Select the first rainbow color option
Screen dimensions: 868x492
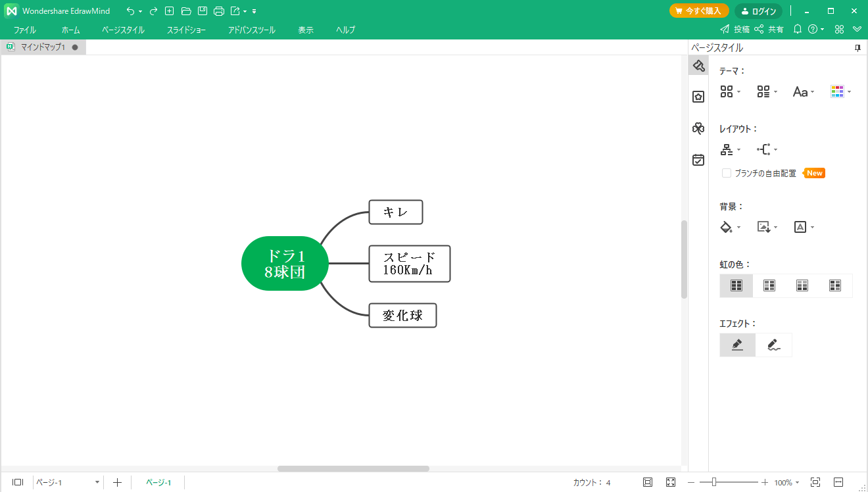(x=736, y=285)
